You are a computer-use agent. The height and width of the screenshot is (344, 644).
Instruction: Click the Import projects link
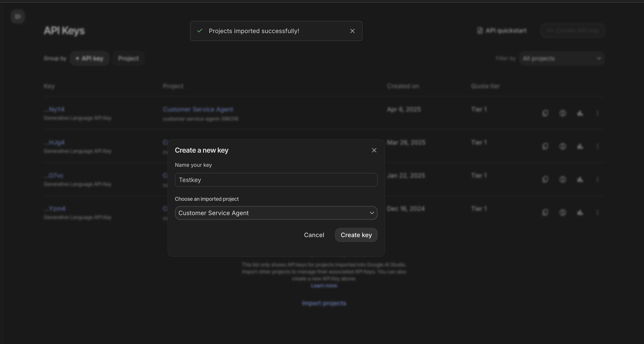click(x=324, y=303)
